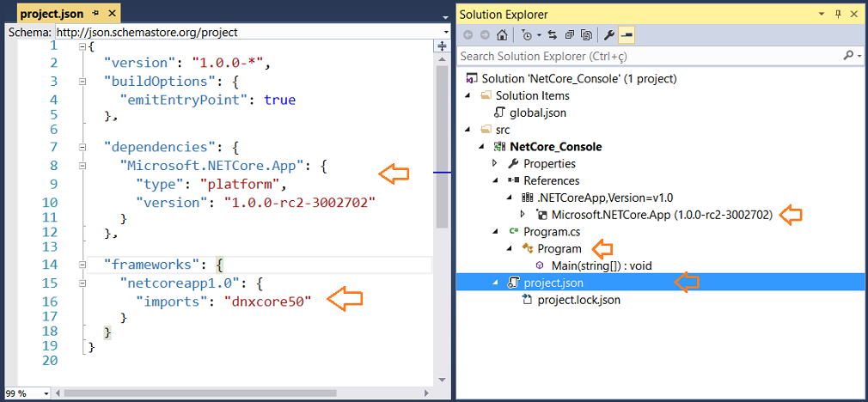This screenshot has width=868, height=402.
Task: Collapse the Microsoft.NETCore.App fold at line 8
Action: click(x=83, y=165)
